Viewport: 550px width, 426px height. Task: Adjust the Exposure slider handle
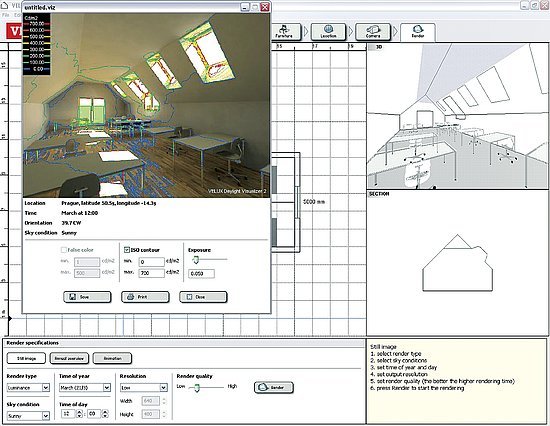tap(196, 260)
